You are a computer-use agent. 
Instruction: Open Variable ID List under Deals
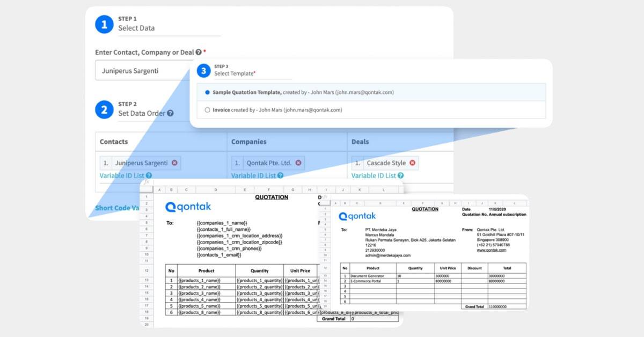tap(374, 175)
